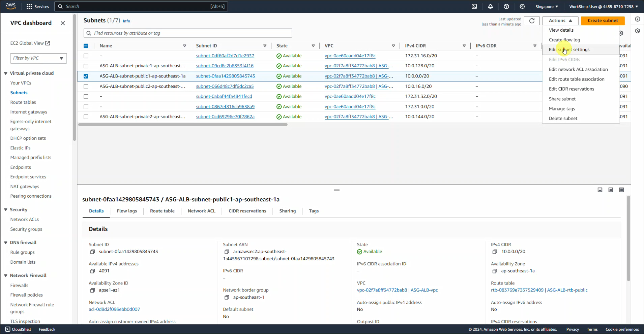The width and height of the screenshot is (644, 334).
Task: Uncheck the ASG-ALB-subnet-public1-ap-southeast-1a row
Action: 86,76
